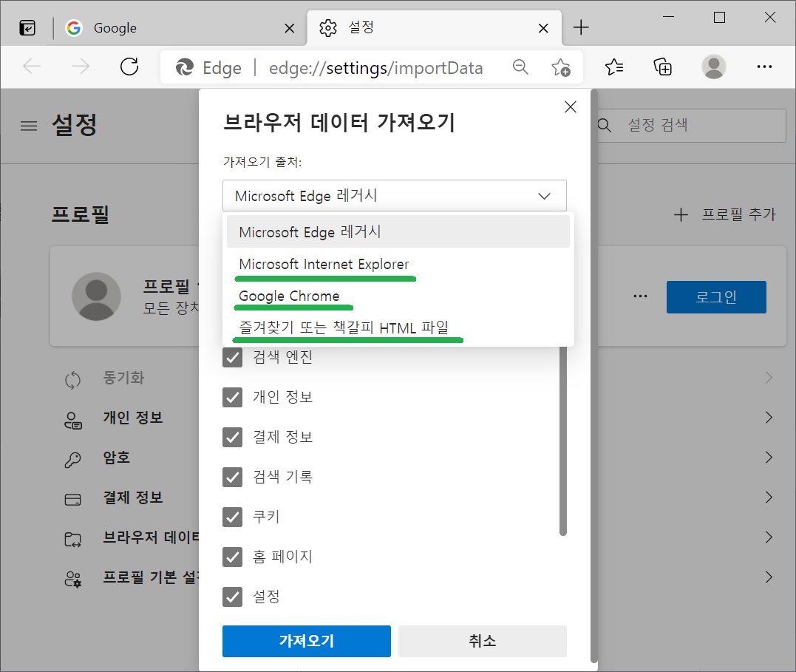The width and height of the screenshot is (796, 672).
Task: Click the search magnifier in 설정 검색
Action: (604, 125)
